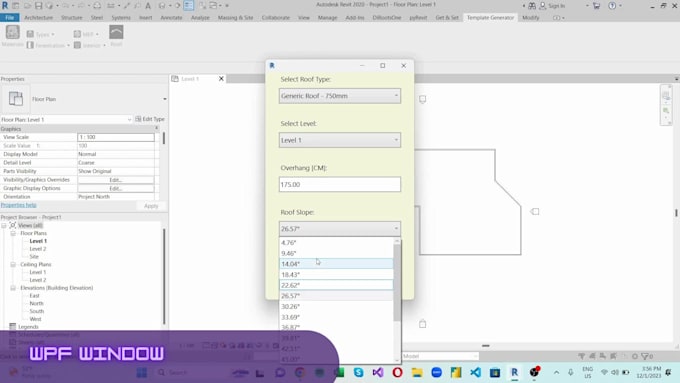Screen dimensions: 680x383
Task: Open Skype from the taskbar
Action: point(358,372)
